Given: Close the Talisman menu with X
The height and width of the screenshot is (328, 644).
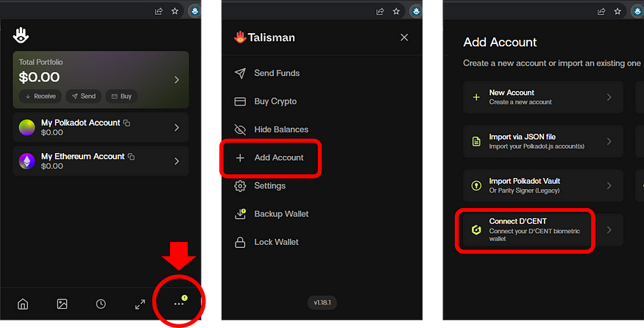Looking at the screenshot, I should coord(404,38).
